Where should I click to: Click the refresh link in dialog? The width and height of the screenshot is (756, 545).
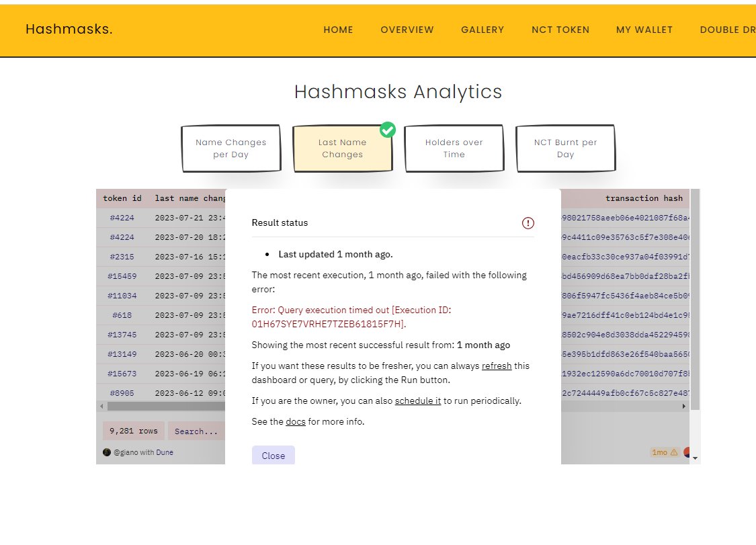tap(497, 366)
